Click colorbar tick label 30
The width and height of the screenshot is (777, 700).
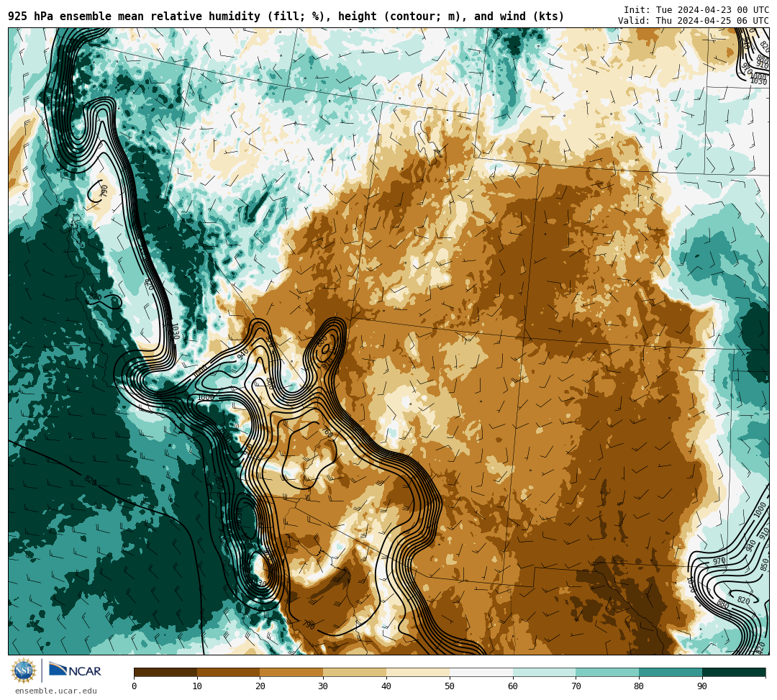[323, 686]
